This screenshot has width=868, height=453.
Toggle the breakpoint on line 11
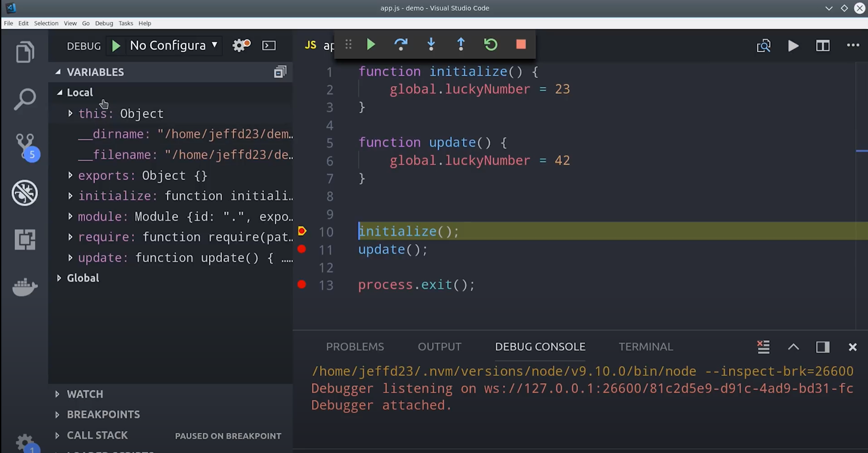(x=302, y=249)
